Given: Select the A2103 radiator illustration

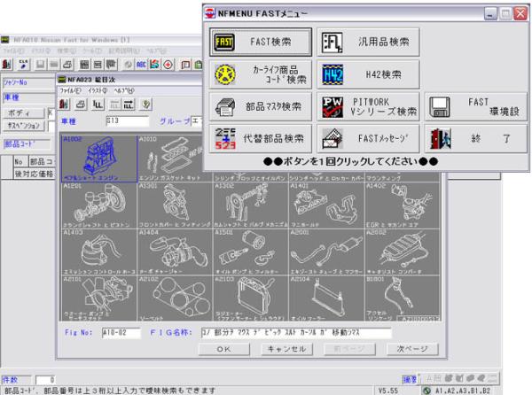Looking at the screenshot, I should [251, 298].
